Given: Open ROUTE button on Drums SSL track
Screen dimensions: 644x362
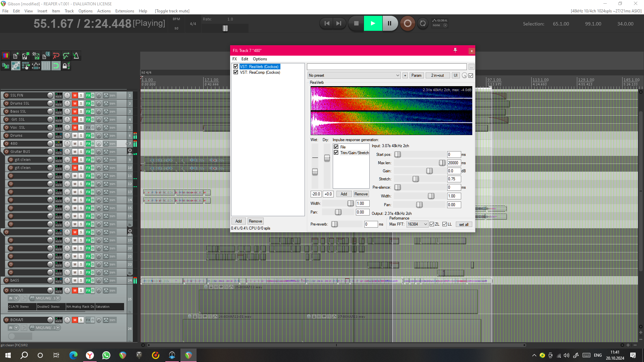Looking at the screenshot, I should [x=59, y=104].
